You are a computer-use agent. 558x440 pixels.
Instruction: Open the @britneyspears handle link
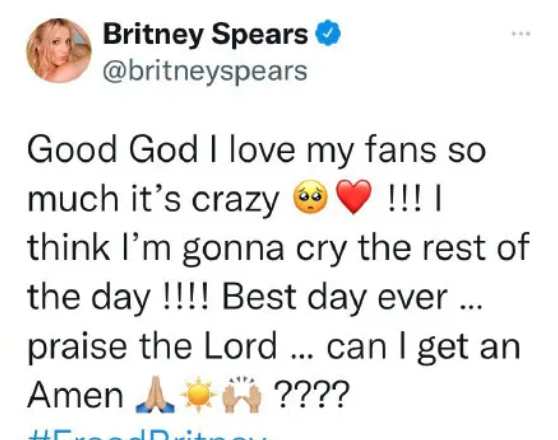click(x=205, y=71)
